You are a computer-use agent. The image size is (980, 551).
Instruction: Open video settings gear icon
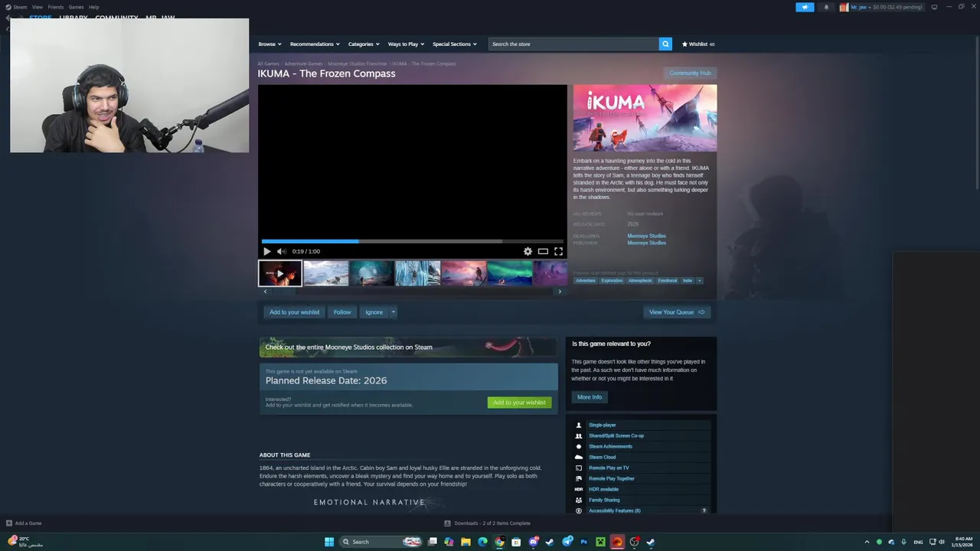click(528, 251)
